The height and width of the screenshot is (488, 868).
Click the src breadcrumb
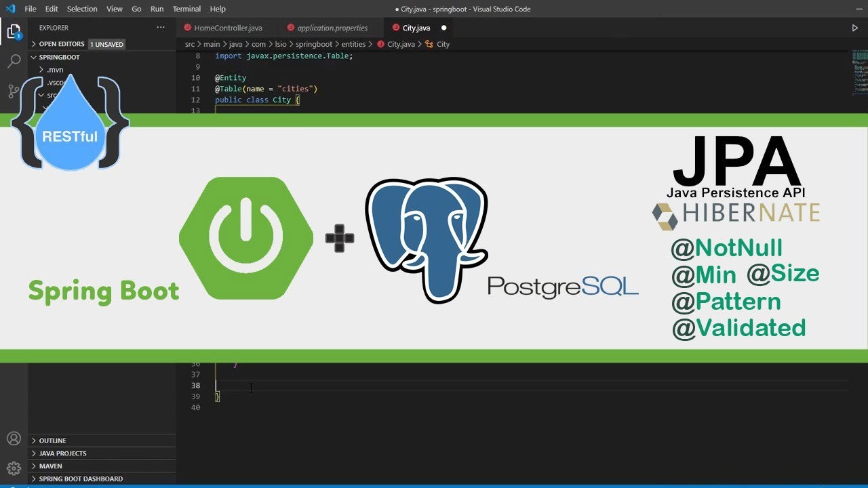[x=190, y=44]
